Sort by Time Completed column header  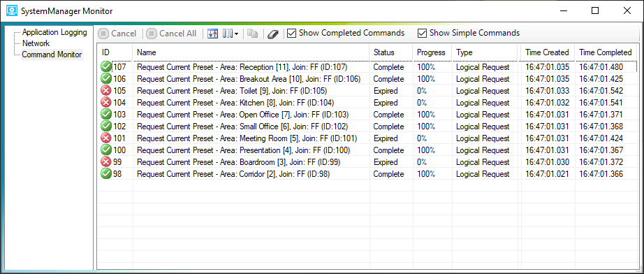(606, 52)
